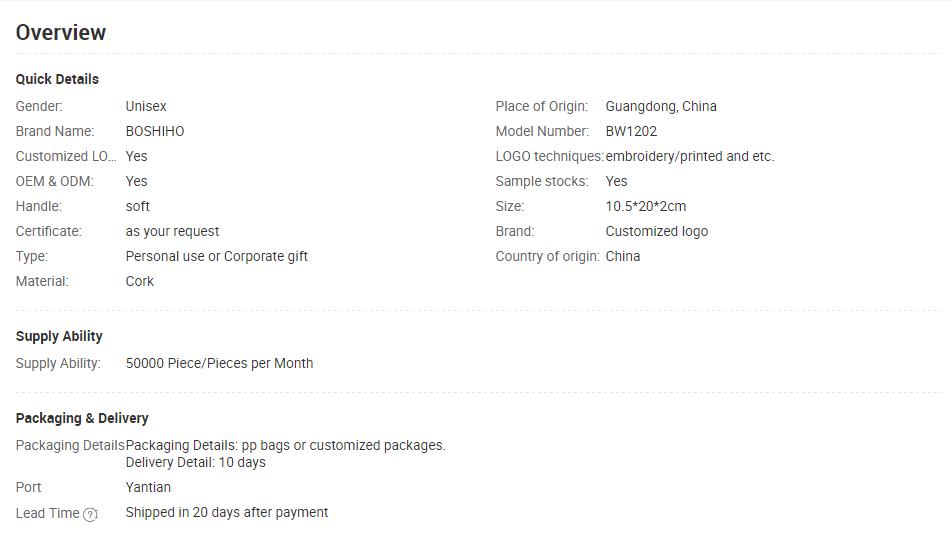Click 'Shipped in 20 days after payment'
Image resolution: width=951 pixels, height=543 pixels.
pos(226,513)
